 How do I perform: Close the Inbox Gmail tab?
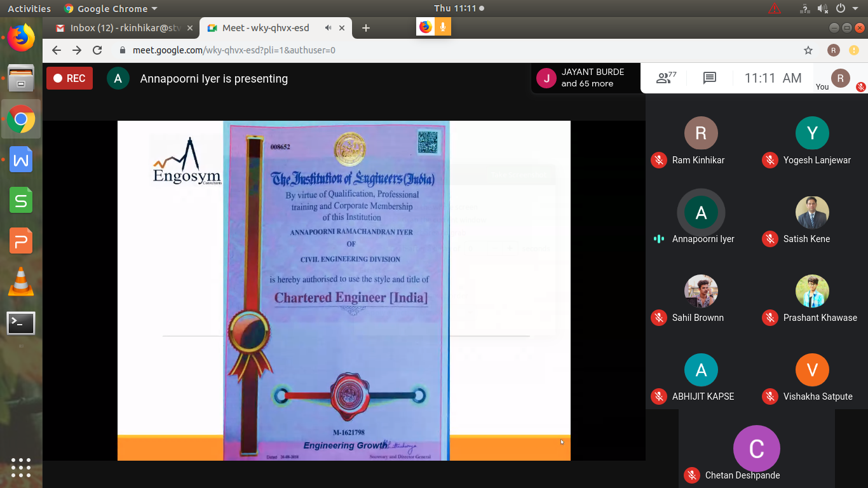point(190,28)
